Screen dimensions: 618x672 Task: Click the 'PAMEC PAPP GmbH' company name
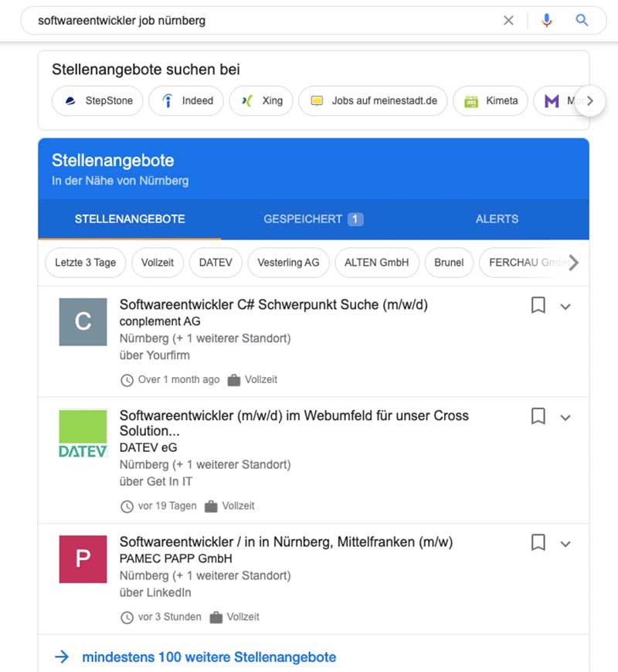pyautogui.click(x=175, y=558)
